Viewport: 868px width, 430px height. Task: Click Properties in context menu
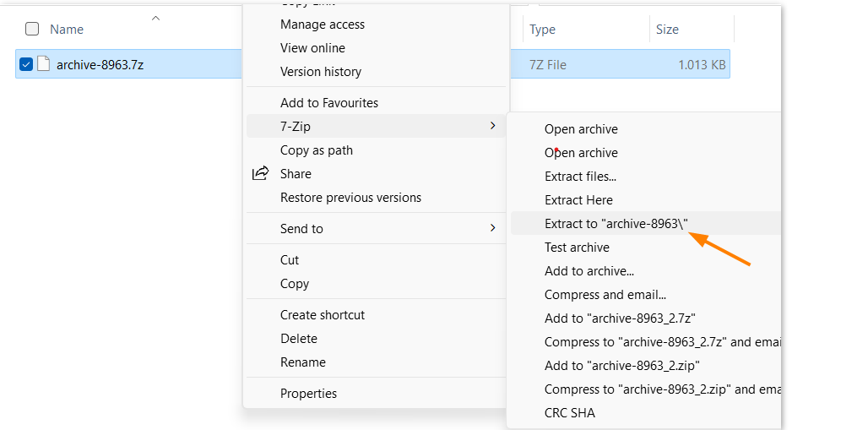[308, 394]
